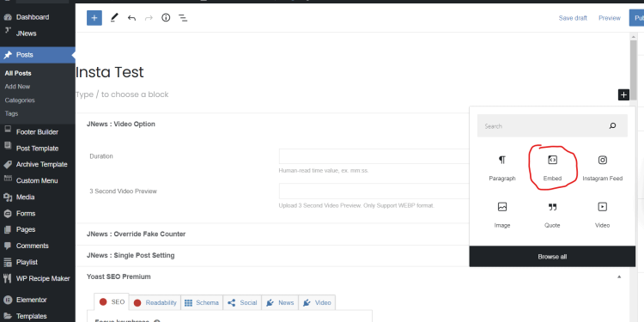
Task: Collapse Yoast panel using the arrow toggle
Action: (x=619, y=277)
